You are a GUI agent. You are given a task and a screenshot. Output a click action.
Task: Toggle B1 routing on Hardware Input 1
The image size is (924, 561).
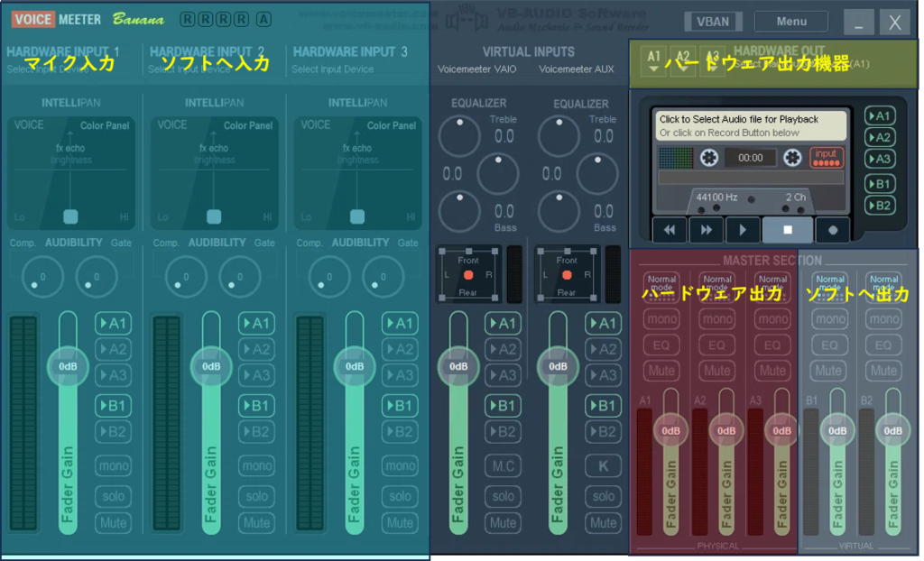coord(113,406)
